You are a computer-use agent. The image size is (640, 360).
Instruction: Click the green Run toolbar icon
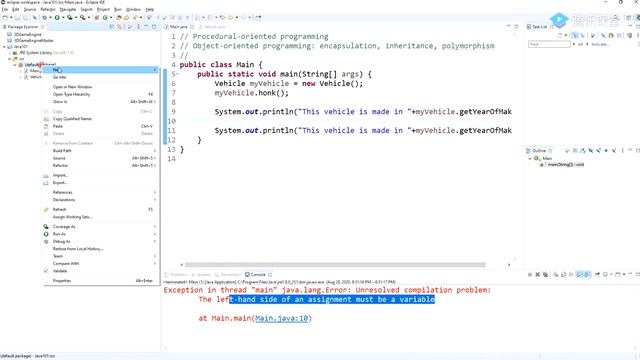[57, 18]
